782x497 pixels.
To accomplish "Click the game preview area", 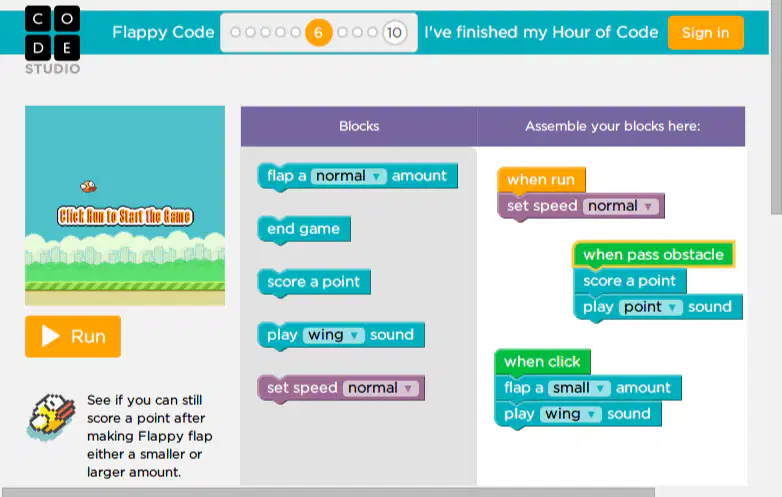I will pos(125,205).
